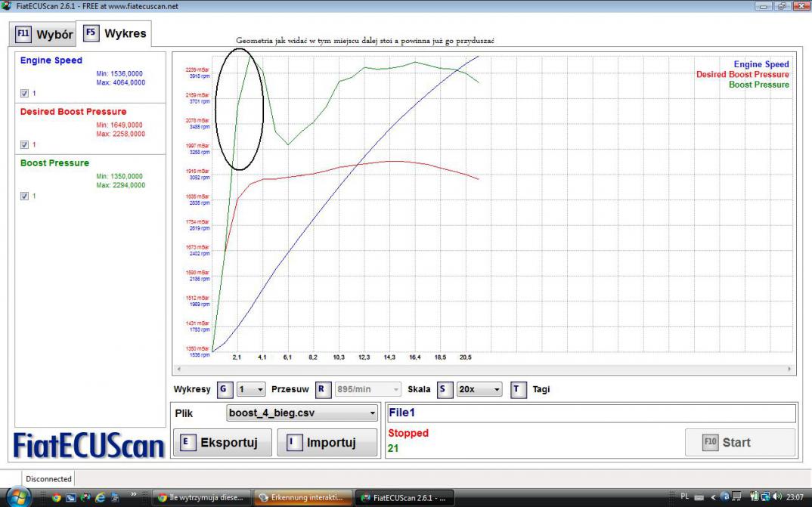The width and height of the screenshot is (812, 507).
Task: Open the volume speaker tray icon
Action: pyautogui.click(x=778, y=497)
